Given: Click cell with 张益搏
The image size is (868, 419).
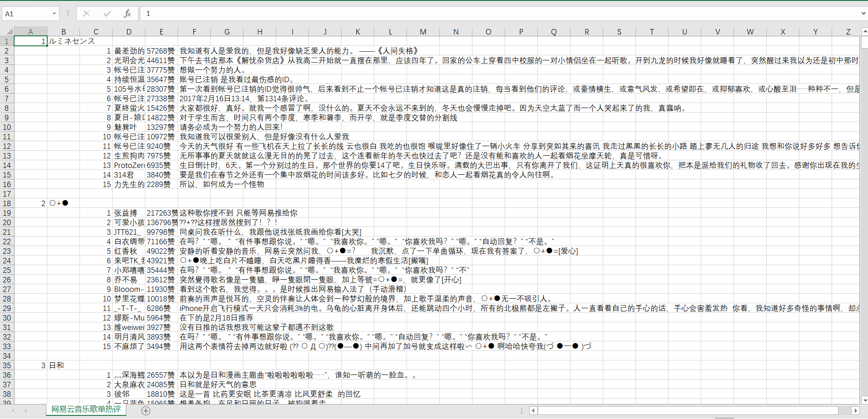Looking at the screenshot, I should coord(129,213).
